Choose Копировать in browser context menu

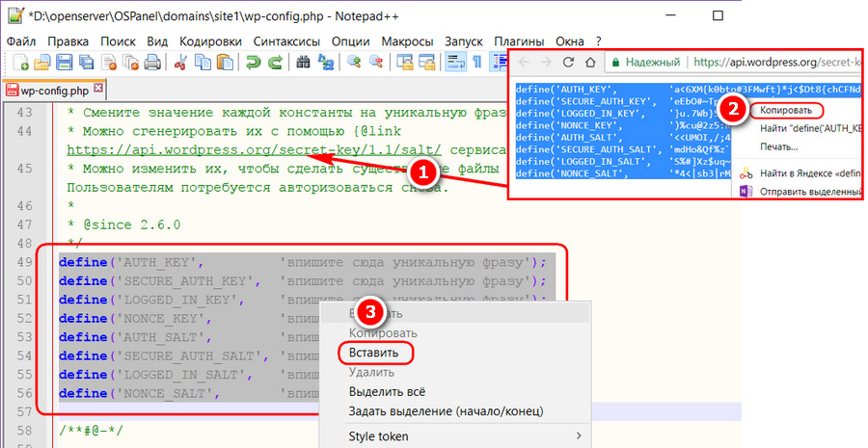tap(785, 110)
